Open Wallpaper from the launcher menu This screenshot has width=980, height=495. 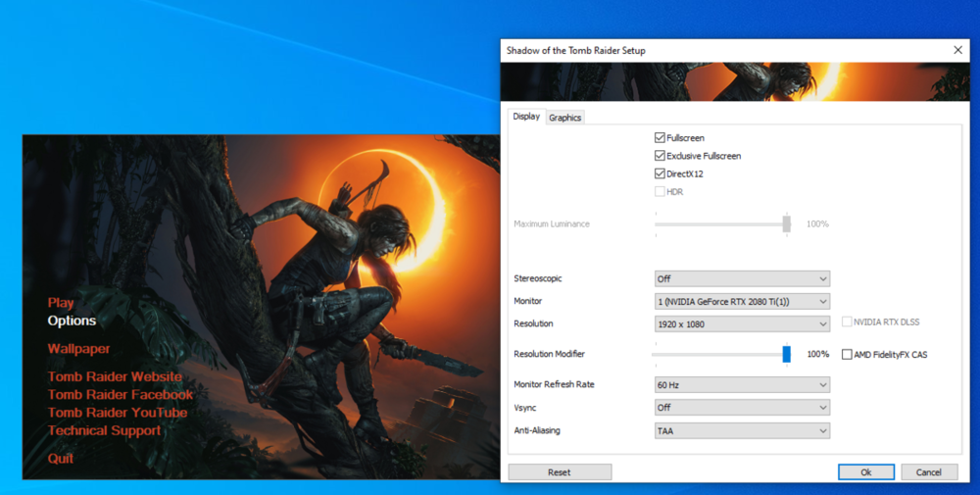coord(78,349)
